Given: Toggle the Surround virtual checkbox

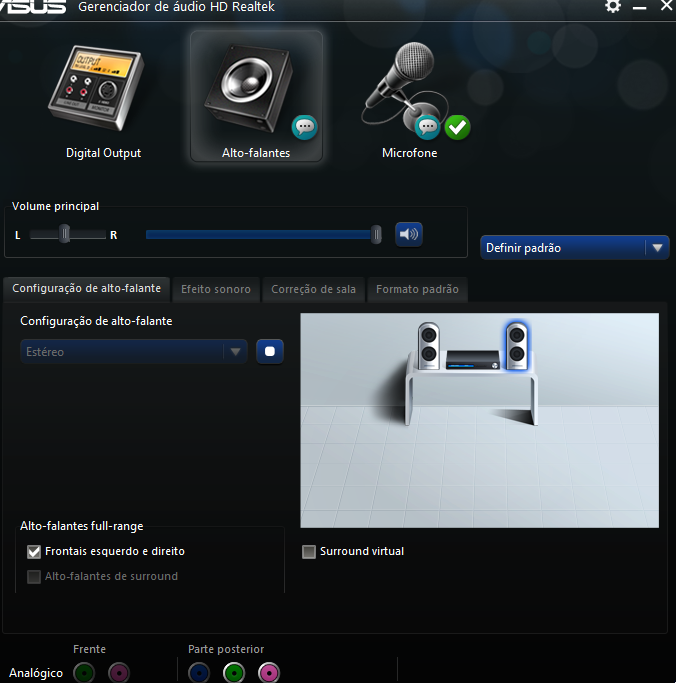Looking at the screenshot, I should (x=309, y=551).
